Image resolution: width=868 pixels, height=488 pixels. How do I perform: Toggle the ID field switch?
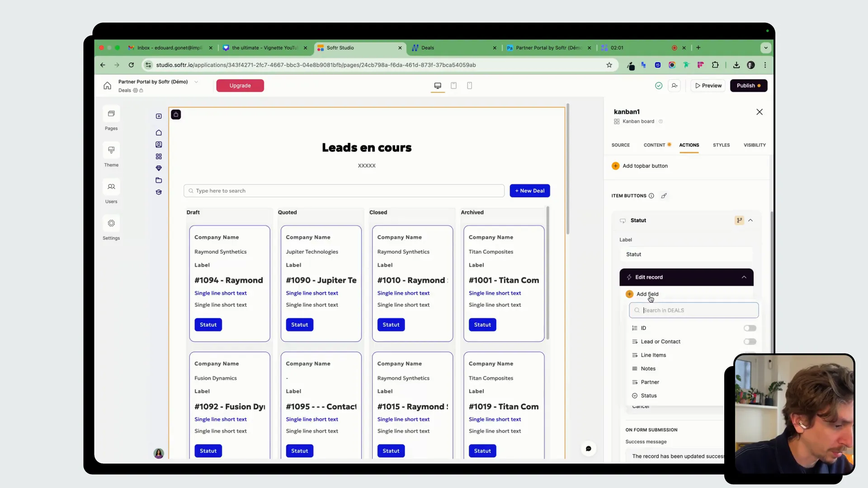[x=750, y=328]
